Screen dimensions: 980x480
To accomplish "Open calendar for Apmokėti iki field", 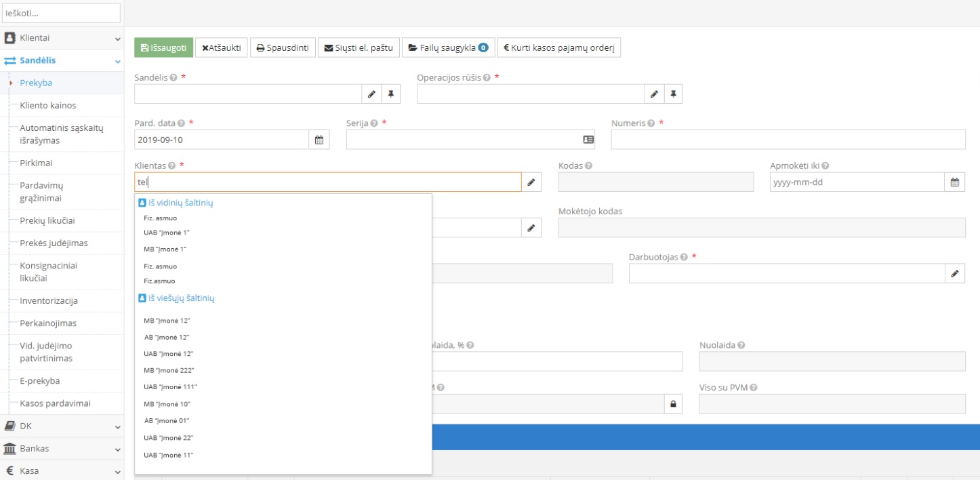I will [954, 182].
